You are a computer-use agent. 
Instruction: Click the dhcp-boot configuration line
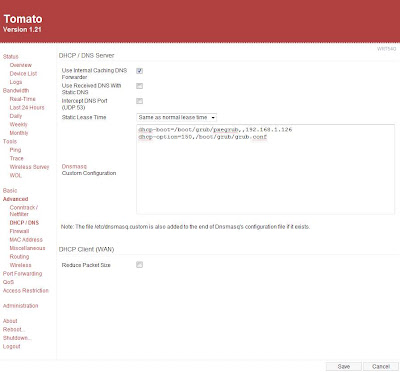[x=215, y=130]
